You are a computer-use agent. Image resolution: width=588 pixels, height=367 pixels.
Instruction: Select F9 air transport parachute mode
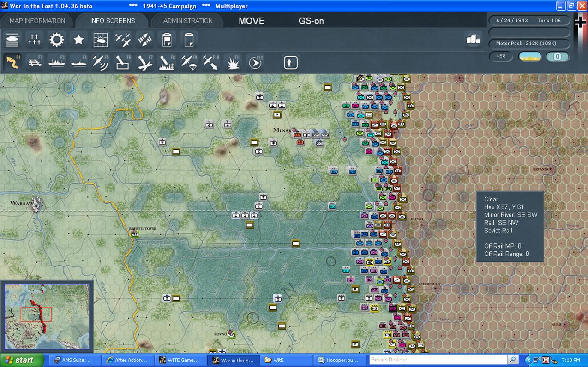coord(189,62)
